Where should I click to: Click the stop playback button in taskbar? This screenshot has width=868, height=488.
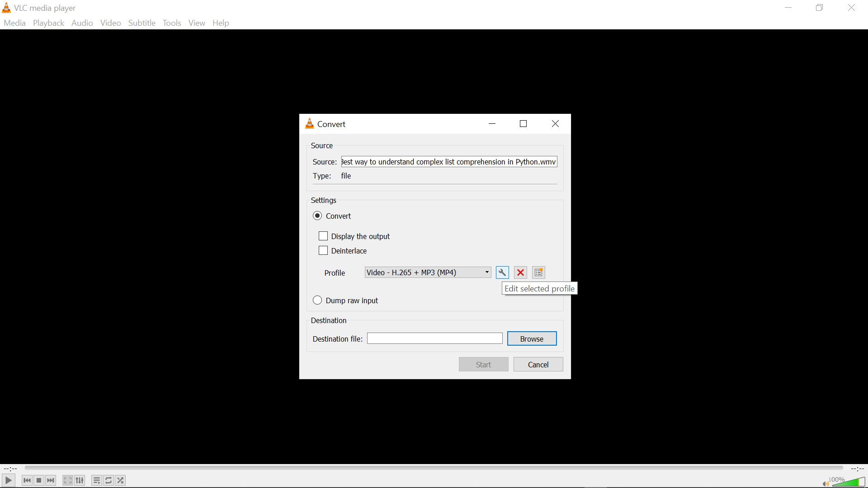[x=38, y=480]
